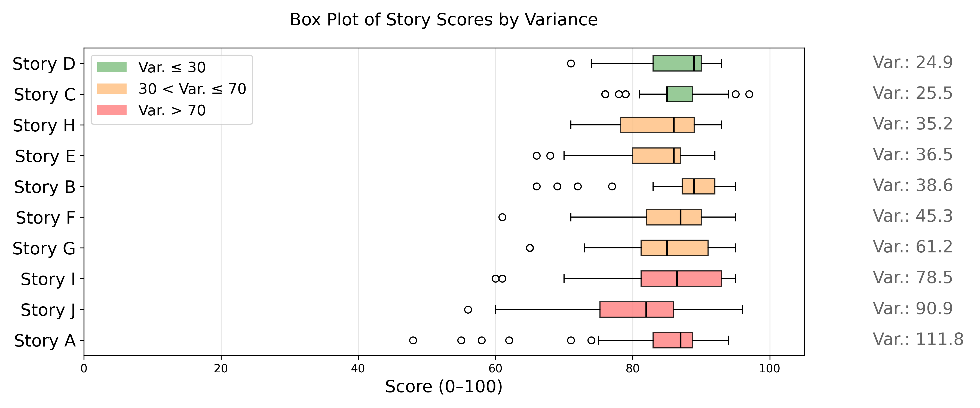Image resolution: width=980 pixels, height=408 pixels.
Task: Click the Story G axis label
Action: (x=44, y=249)
